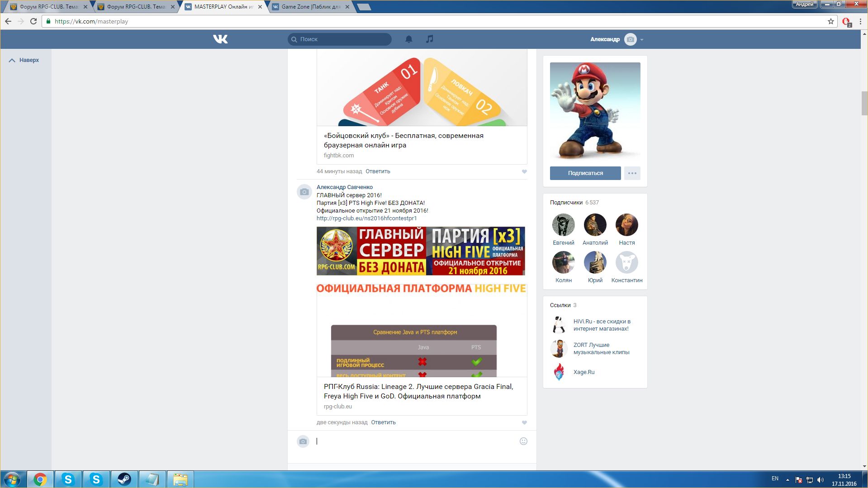Close the Game Zone tab
This screenshot has width=868, height=488.
pos(347,7)
